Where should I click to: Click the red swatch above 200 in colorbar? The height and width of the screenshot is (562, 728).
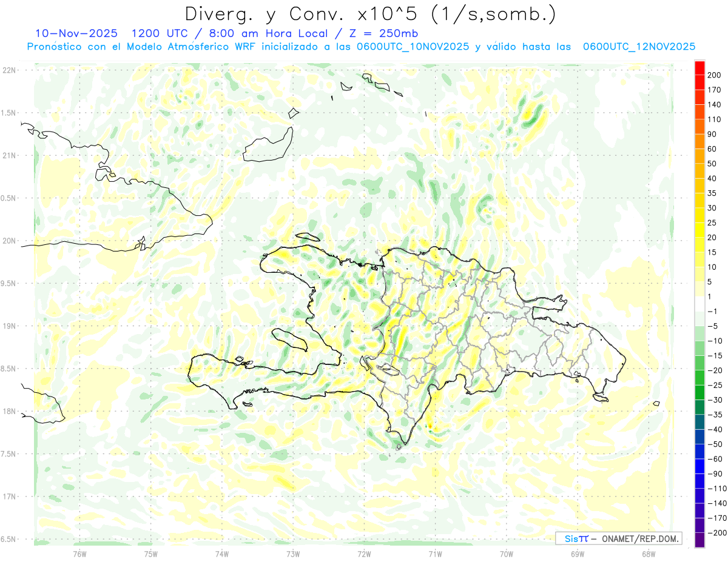point(699,68)
